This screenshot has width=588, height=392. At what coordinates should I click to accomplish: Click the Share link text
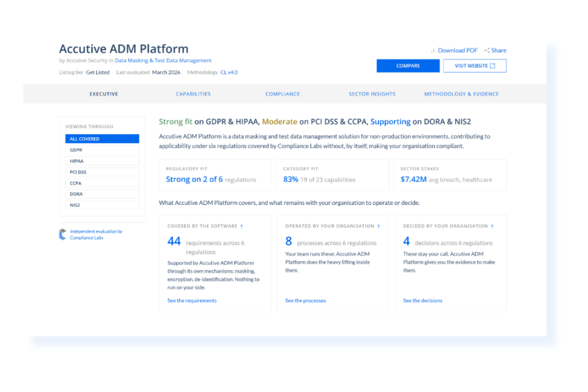(x=499, y=51)
